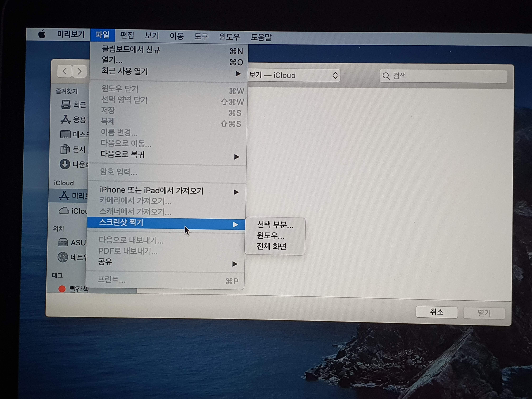This screenshot has height=399, width=532.
Task: Open the Apple menu
Action: tap(42, 34)
